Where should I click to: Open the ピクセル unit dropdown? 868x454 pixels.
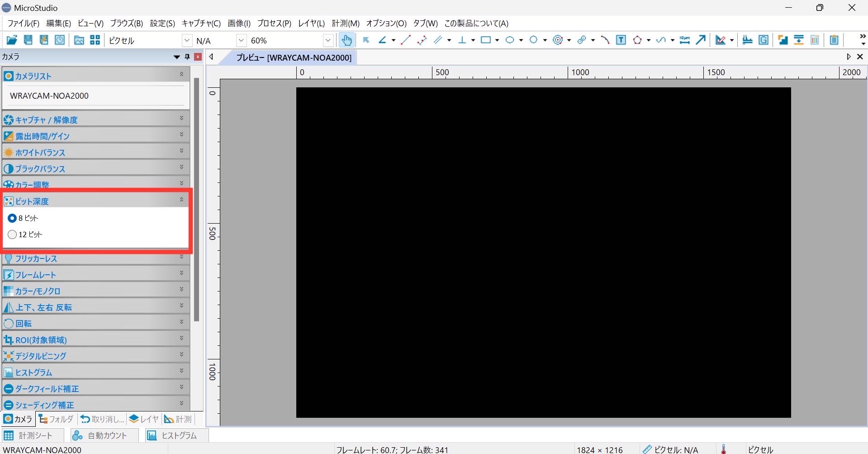click(x=187, y=41)
